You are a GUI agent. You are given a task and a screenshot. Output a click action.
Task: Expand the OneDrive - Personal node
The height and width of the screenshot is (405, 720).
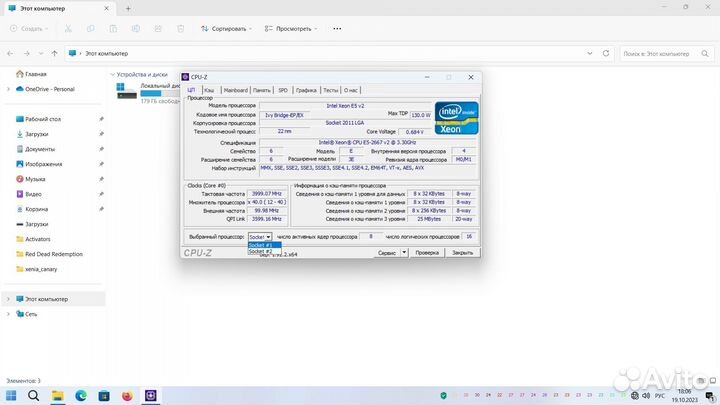click(x=8, y=89)
